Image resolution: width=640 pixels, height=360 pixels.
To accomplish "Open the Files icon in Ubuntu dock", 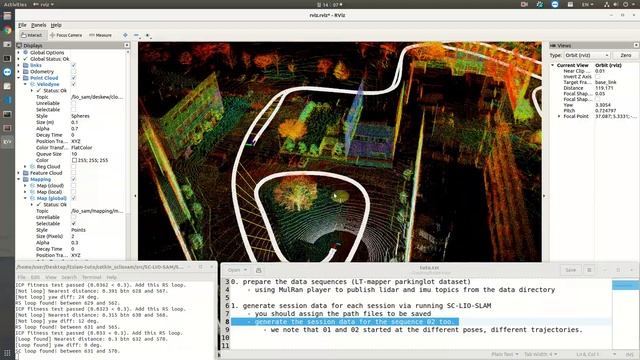I will 7,16.
